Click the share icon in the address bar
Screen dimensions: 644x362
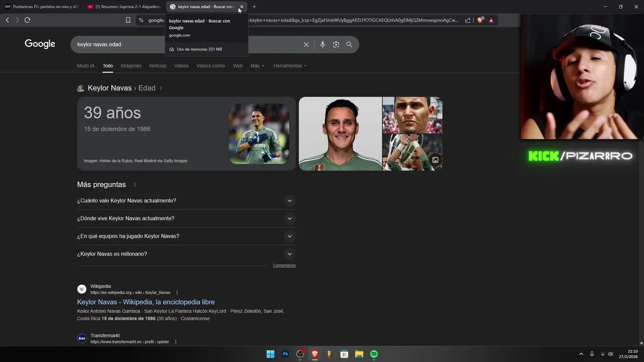point(468,20)
